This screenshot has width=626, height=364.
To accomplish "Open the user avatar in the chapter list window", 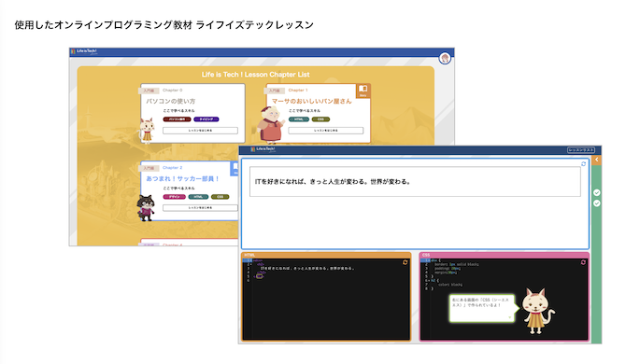I will 445,59.
